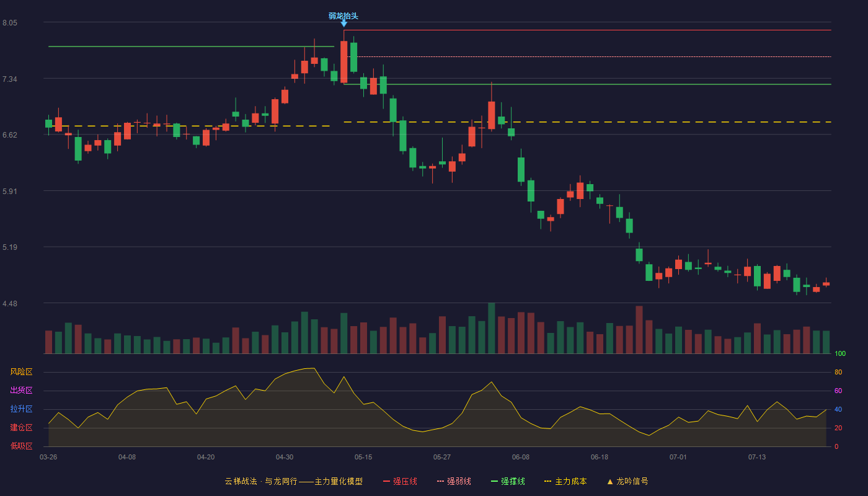Click the 风险区 zone label
868x496 pixels.
click(x=21, y=372)
